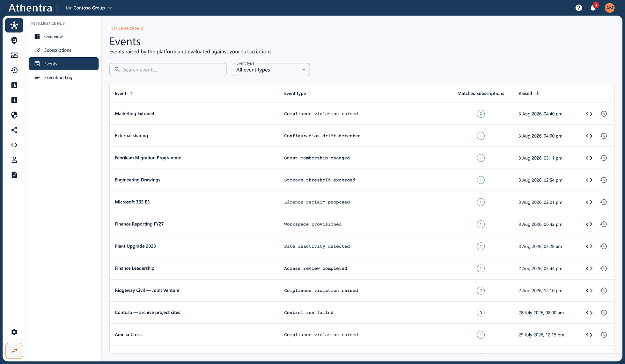Open the half-shield security icon
This screenshot has width=625, height=364.
(x=14, y=115)
